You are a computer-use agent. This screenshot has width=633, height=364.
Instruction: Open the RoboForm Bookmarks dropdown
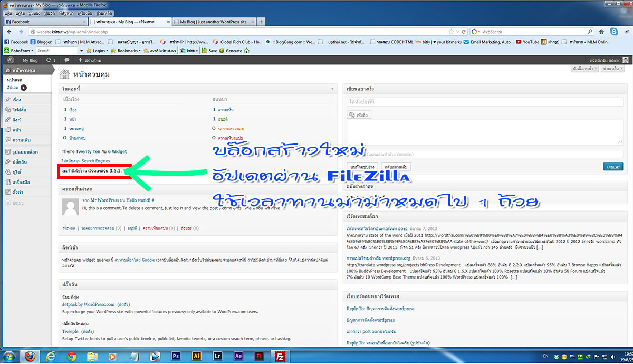point(127,51)
